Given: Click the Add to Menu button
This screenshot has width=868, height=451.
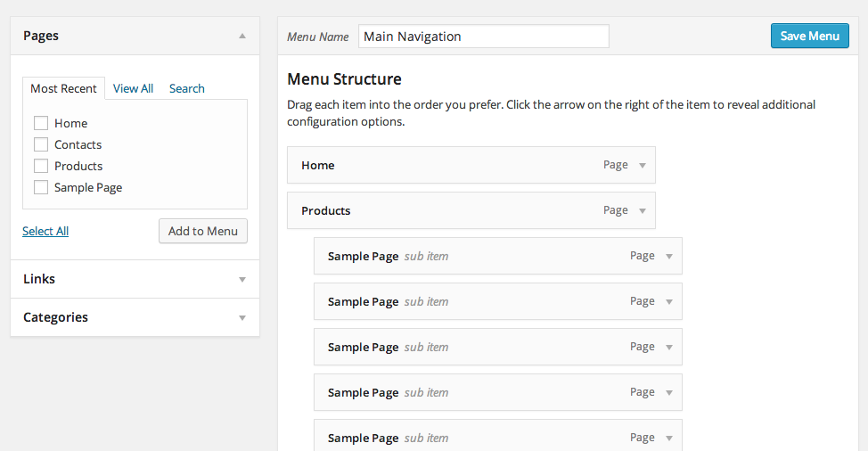Looking at the screenshot, I should 203,231.
